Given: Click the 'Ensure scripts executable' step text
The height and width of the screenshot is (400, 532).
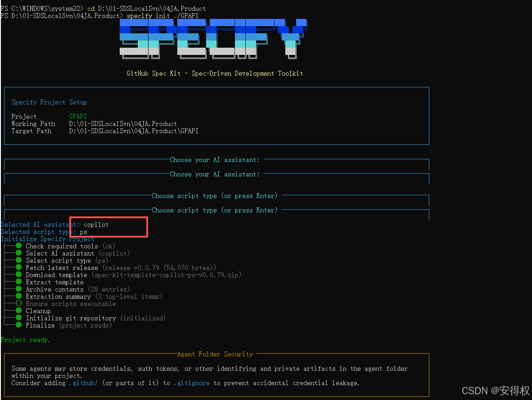Looking at the screenshot, I should coord(71,304).
